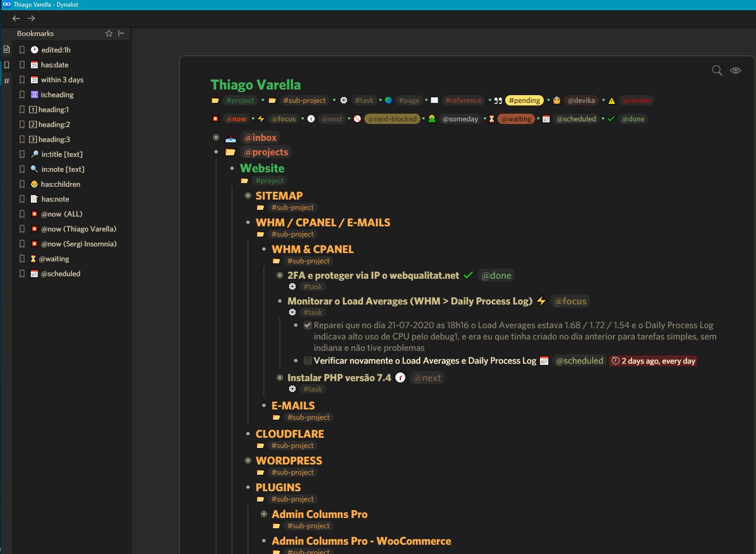756x554 pixels.
Task: Expand the collapsed SITEMAP item bullet
Action: pyautogui.click(x=248, y=195)
